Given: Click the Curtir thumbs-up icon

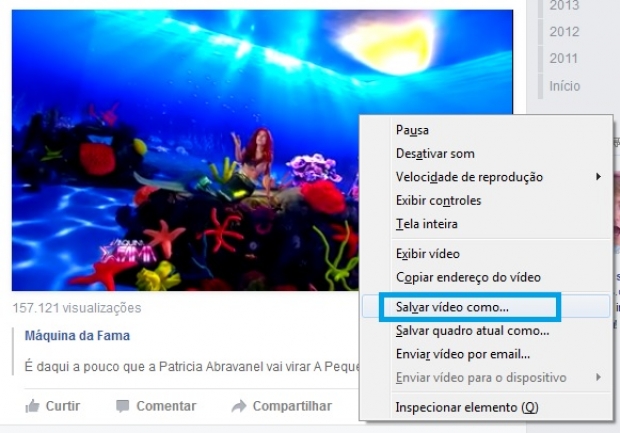Looking at the screenshot, I should [x=32, y=406].
